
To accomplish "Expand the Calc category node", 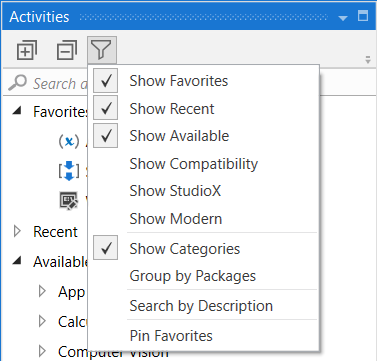I will tap(42, 321).
